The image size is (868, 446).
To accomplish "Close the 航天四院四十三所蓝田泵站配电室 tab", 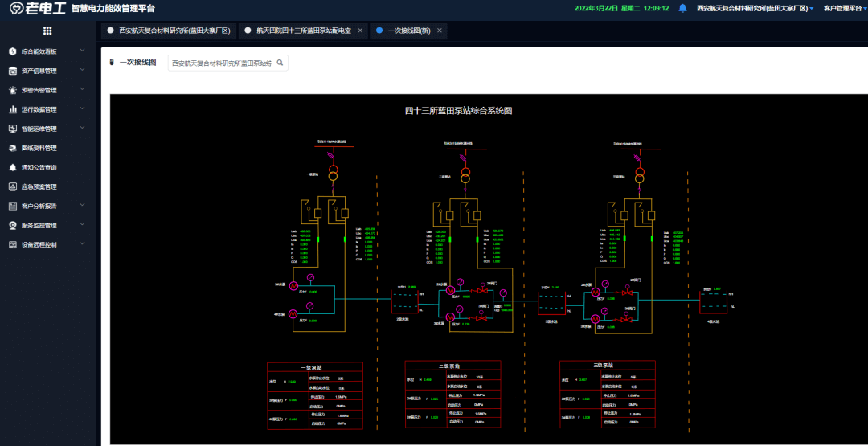I will 360,31.
